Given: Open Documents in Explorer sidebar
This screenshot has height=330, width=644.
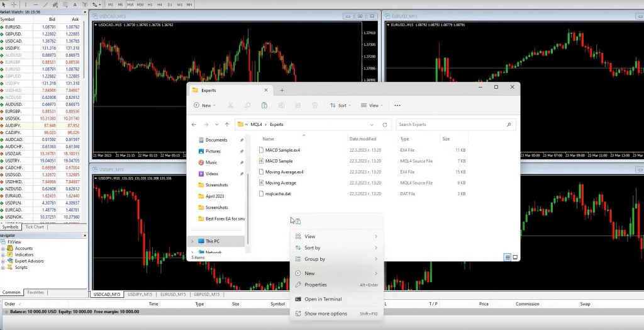Looking at the screenshot, I should (216, 140).
